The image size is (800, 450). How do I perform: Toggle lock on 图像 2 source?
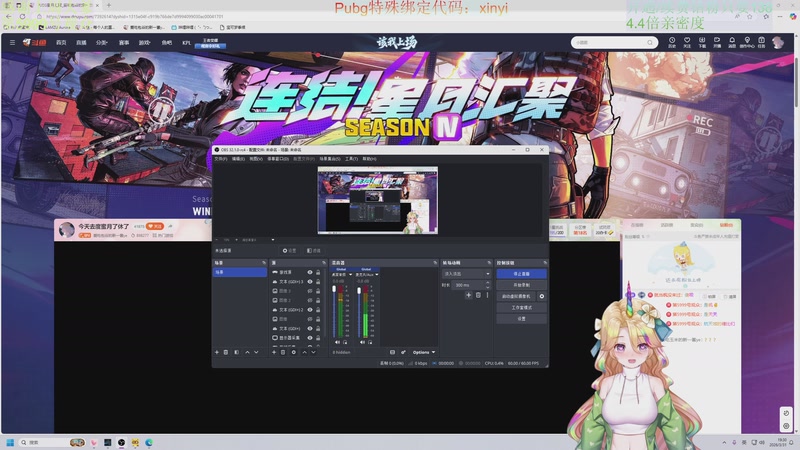click(318, 300)
